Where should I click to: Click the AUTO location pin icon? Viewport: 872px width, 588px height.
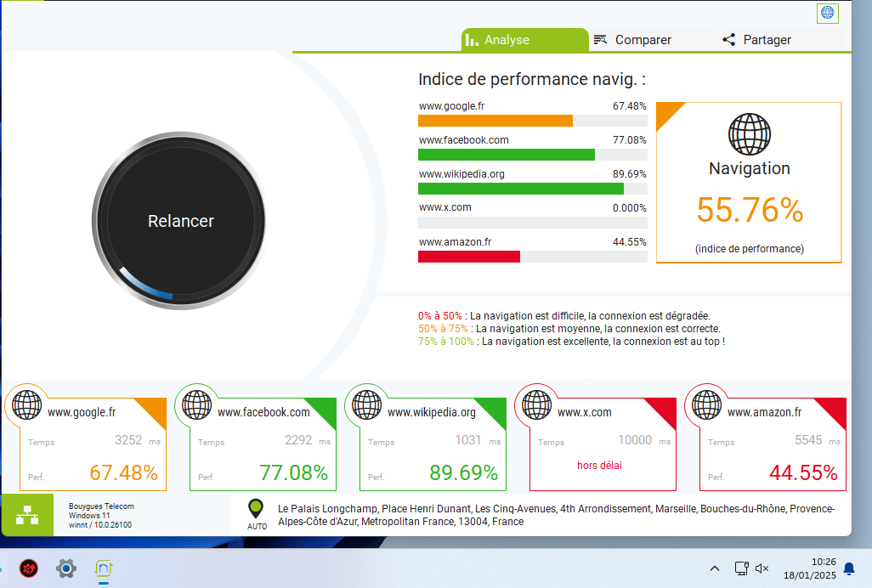coord(256,508)
